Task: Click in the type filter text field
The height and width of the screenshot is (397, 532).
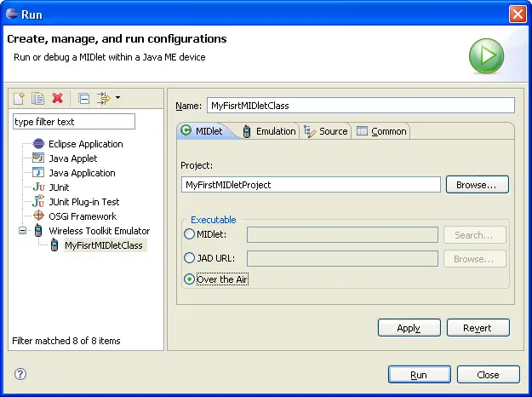Action: point(73,122)
